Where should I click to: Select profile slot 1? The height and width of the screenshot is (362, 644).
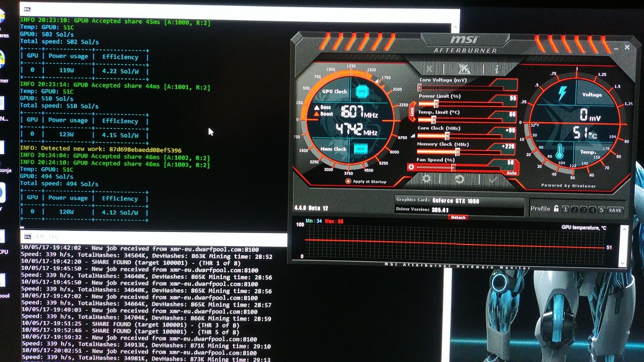coord(565,209)
